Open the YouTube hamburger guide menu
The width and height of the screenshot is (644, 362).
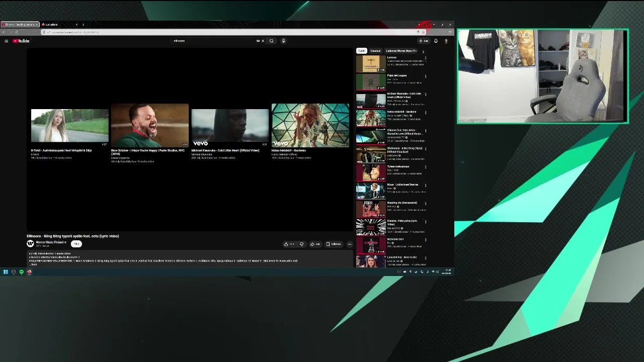6,41
